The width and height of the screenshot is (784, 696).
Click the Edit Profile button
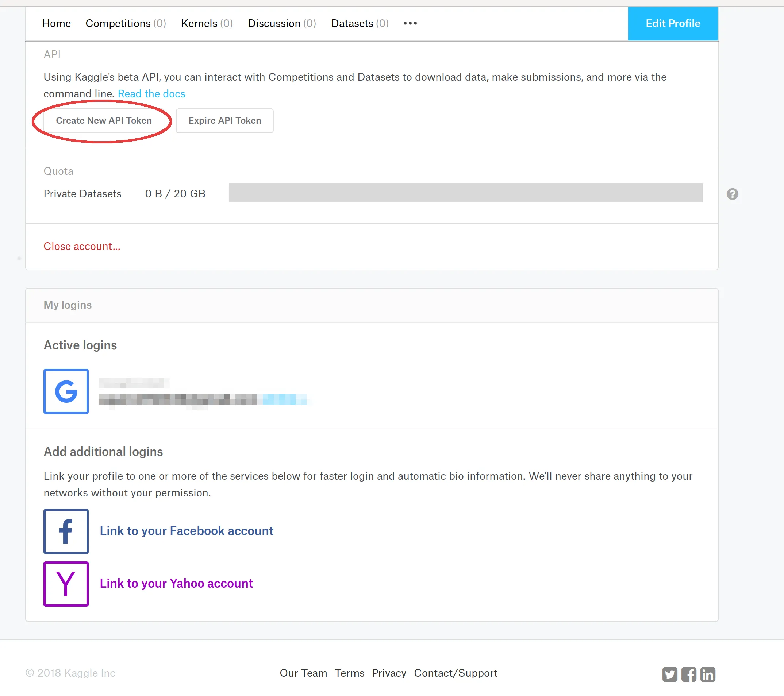coord(673,23)
